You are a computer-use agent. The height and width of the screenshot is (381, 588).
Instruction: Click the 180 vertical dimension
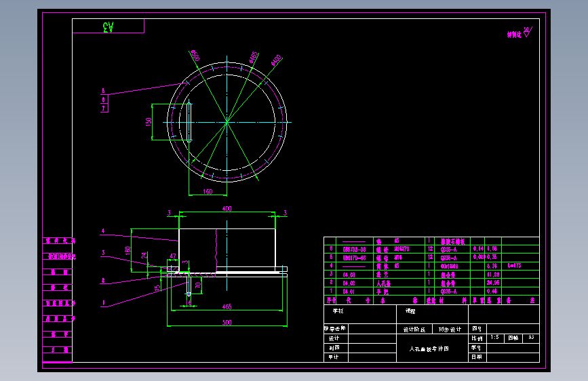pyautogui.click(x=128, y=251)
